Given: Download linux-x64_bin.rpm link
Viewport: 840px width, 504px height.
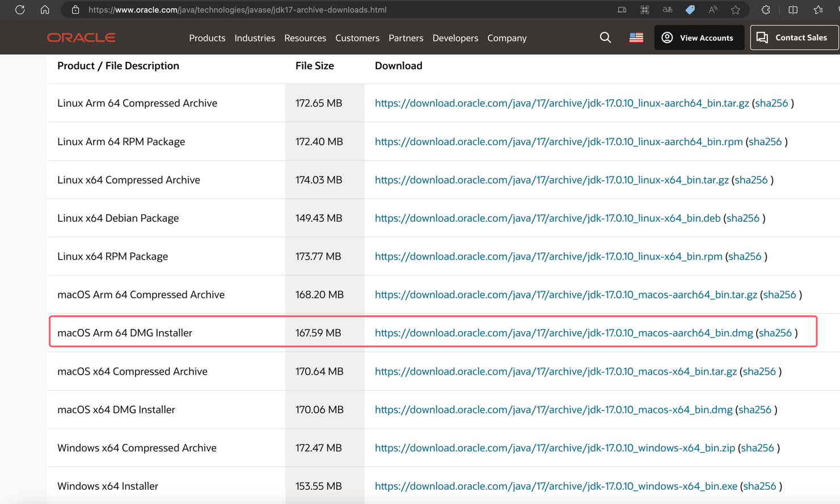Looking at the screenshot, I should 548,256.
